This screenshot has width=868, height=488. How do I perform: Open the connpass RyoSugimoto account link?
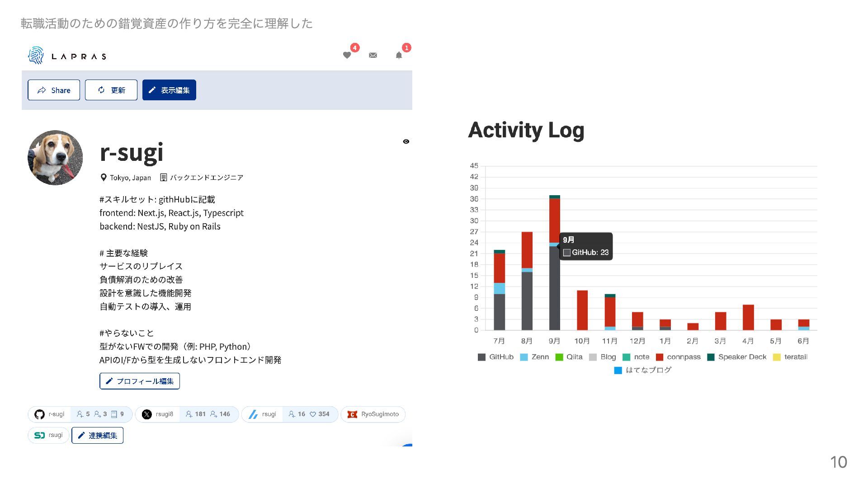tap(373, 414)
